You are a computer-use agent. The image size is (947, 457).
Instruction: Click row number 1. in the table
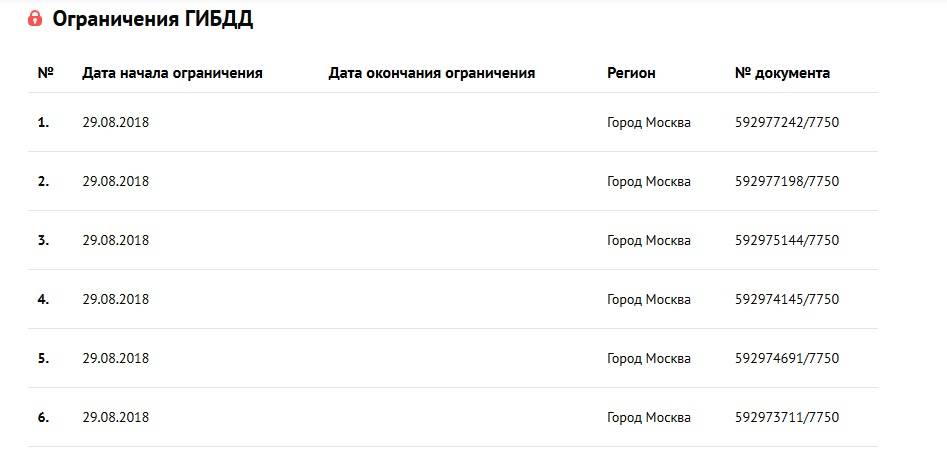[x=43, y=123]
